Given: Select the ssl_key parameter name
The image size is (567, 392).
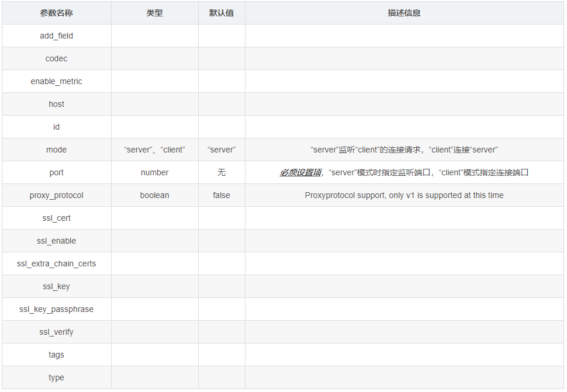Looking at the screenshot, I should tap(57, 286).
